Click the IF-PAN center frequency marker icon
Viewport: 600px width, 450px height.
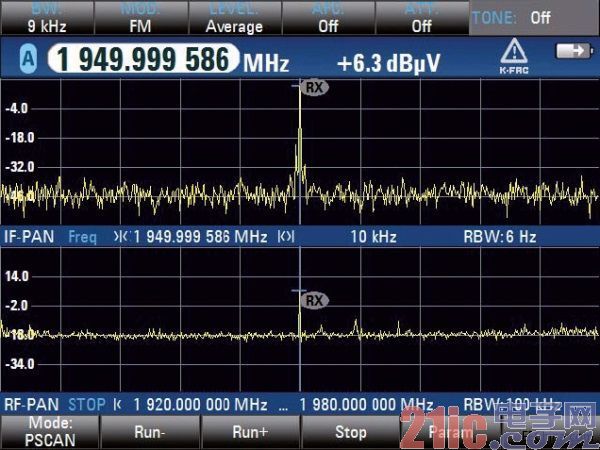coord(122,237)
